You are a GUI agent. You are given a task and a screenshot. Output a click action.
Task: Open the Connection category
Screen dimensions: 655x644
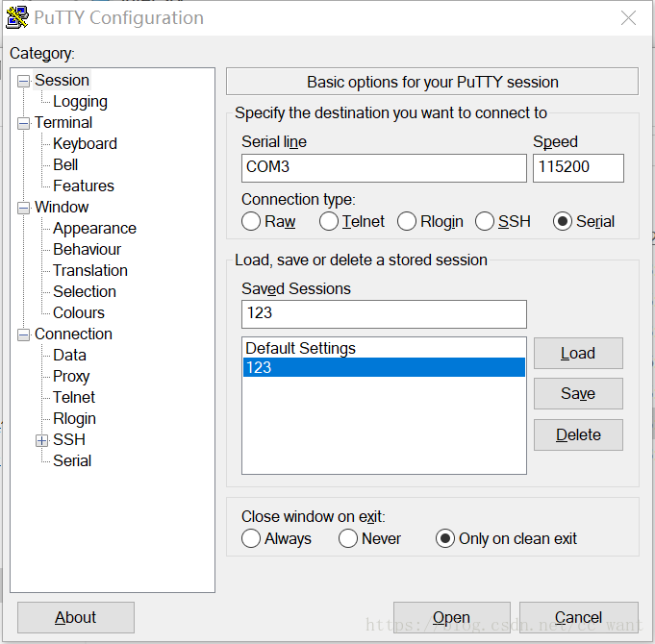[73, 334]
